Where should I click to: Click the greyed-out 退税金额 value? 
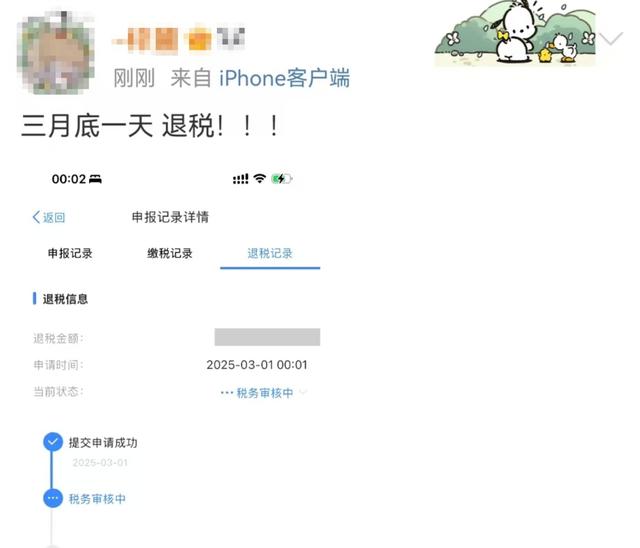pyautogui.click(x=267, y=337)
